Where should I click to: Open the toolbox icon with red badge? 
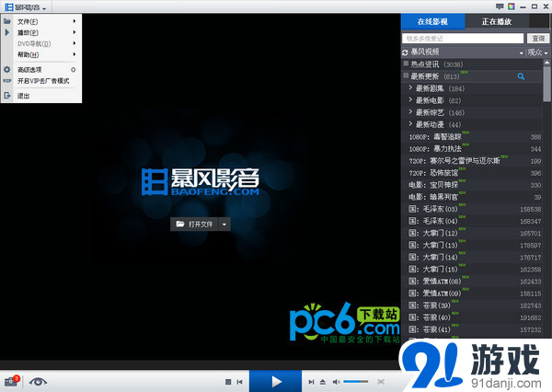11,382
